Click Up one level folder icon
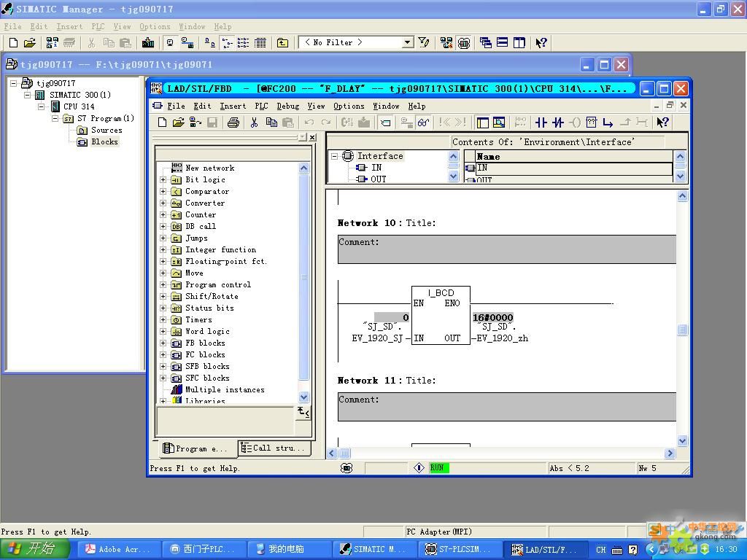The height and width of the screenshot is (560, 747). 282,42
